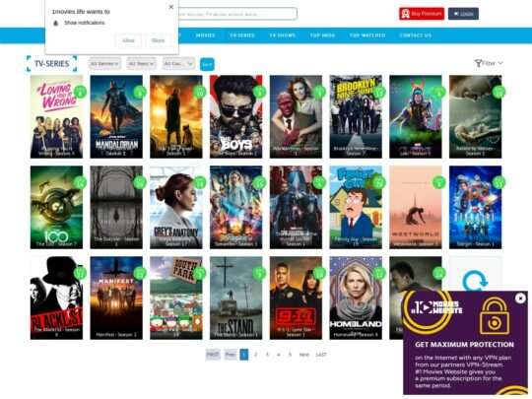This screenshot has height=399, width=532.
Task: Open Raised by Wolves Season 1 poster
Action: (x=475, y=116)
